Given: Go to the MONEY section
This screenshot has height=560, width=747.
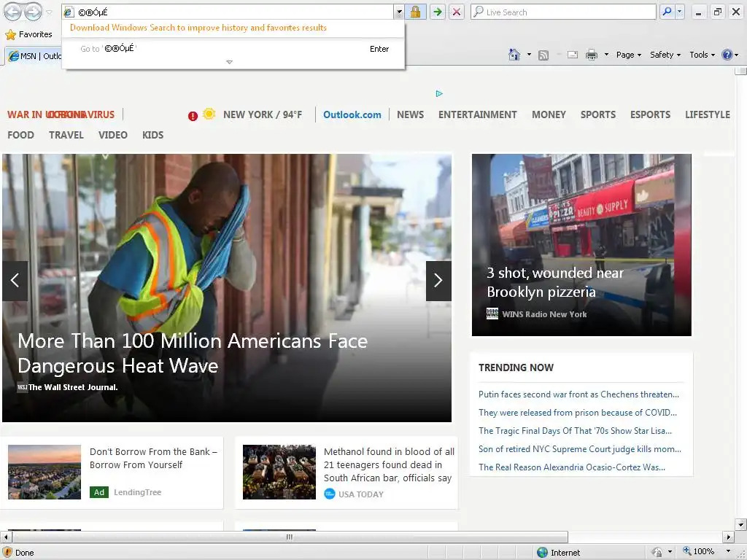Looking at the screenshot, I should pos(549,114).
